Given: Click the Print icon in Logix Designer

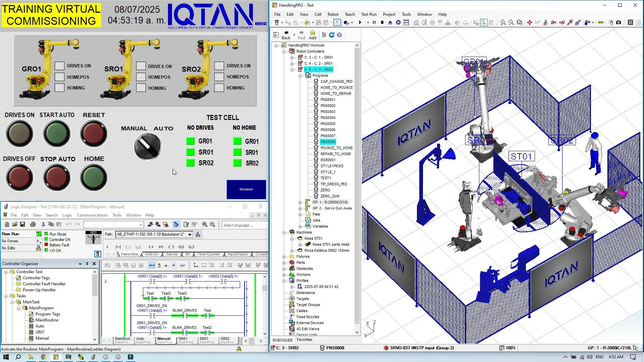Looking at the screenshot, I should tap(33, 224).
